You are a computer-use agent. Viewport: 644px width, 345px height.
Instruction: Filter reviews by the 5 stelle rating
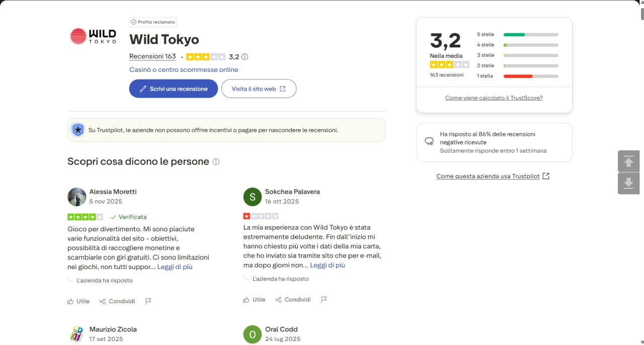pyautogui.click(x=485, y=34)
